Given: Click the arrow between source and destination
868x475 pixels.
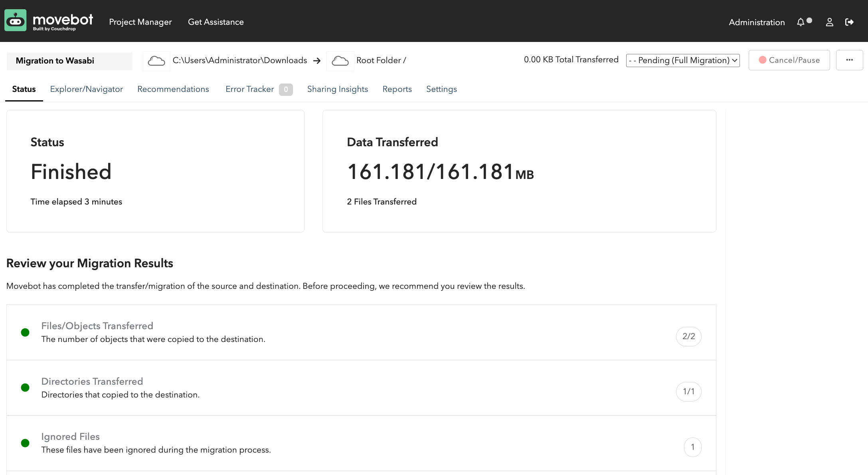Looking at the screenshot, I should click(317, 61).
